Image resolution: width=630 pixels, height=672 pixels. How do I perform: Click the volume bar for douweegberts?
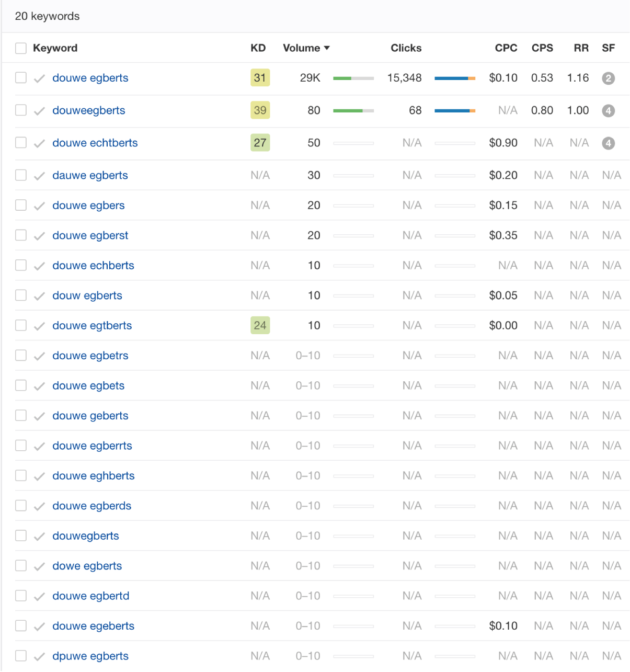(x=353, y=111)
